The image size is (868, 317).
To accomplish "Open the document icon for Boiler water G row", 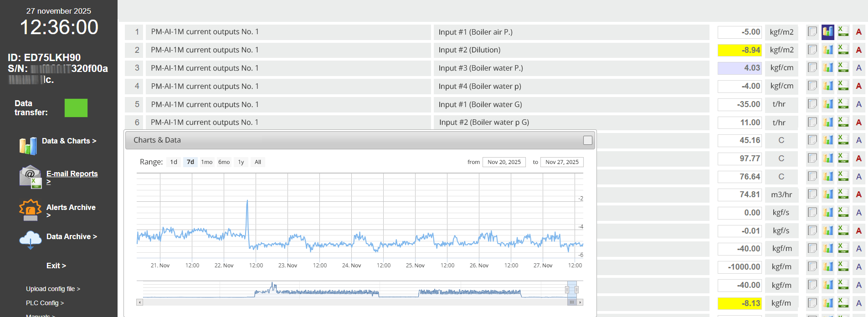I will coord(812,104).
